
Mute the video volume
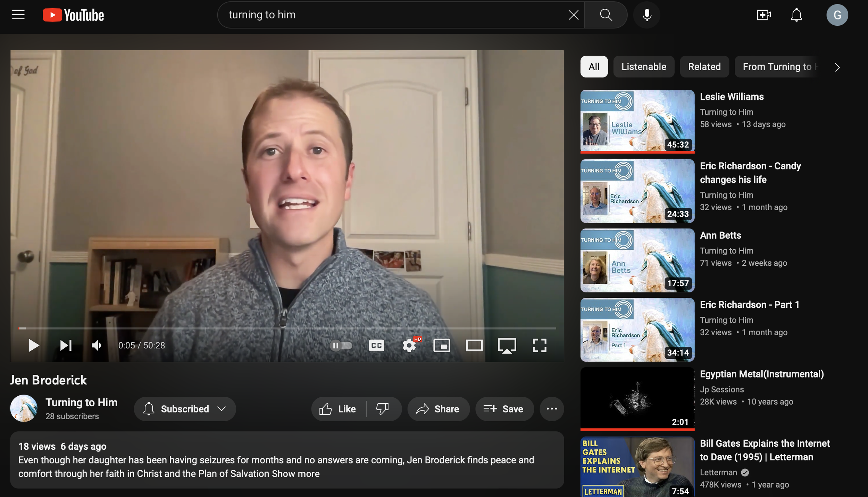click(96, 345)
